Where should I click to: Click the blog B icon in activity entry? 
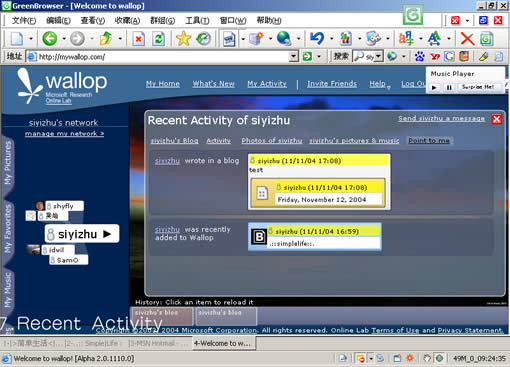pos(259,237)
